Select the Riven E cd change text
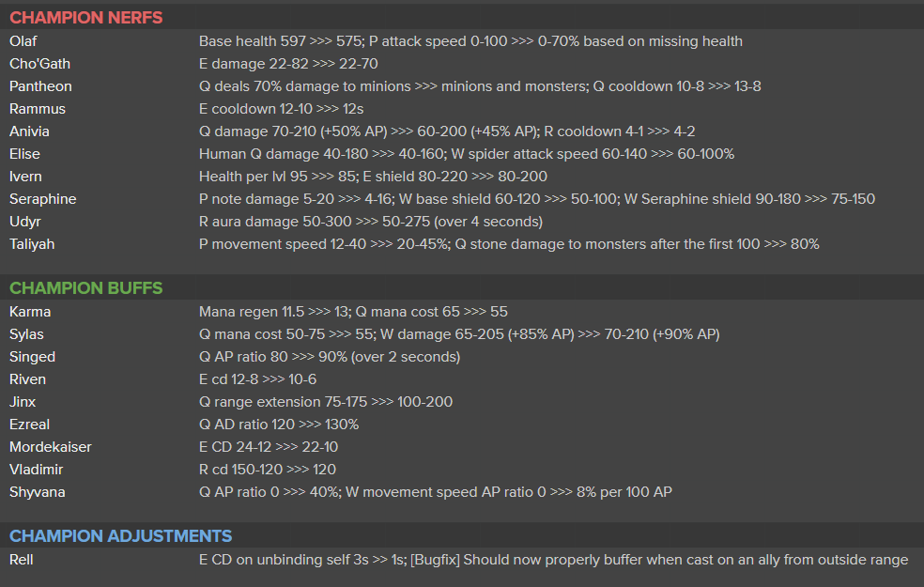924x587 pixels. click(257, 379)
